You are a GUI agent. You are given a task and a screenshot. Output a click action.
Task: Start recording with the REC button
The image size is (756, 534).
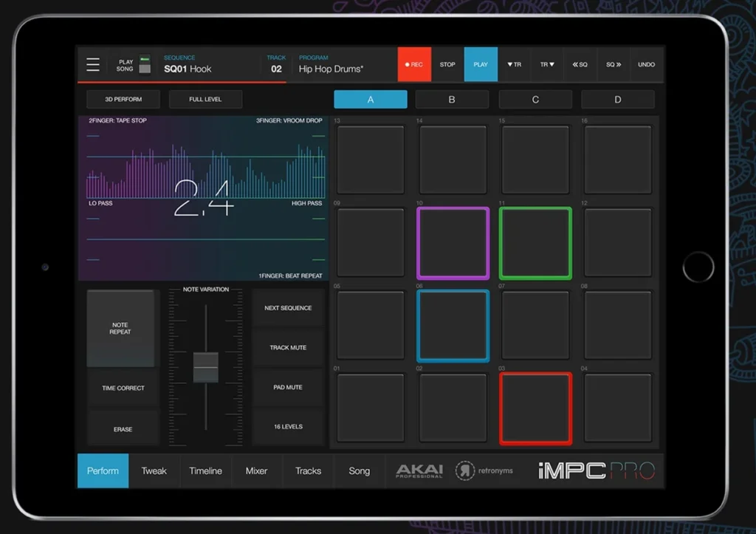tap(414, 64)
